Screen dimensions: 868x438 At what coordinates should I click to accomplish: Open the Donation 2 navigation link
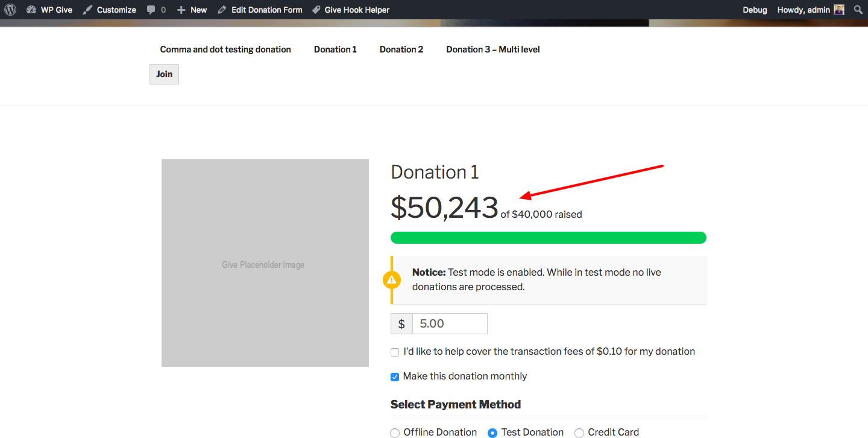[401, 49]
